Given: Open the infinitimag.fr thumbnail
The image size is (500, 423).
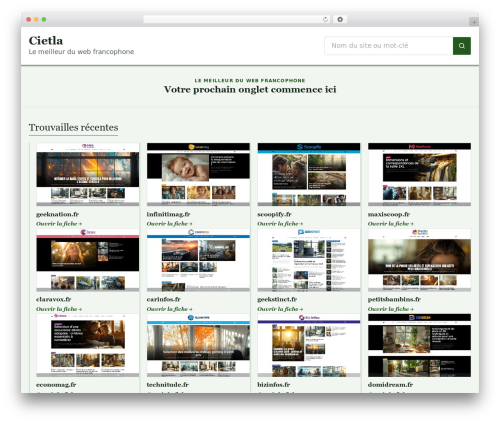Looking at the screenshot, I should [x=198, y=174].
